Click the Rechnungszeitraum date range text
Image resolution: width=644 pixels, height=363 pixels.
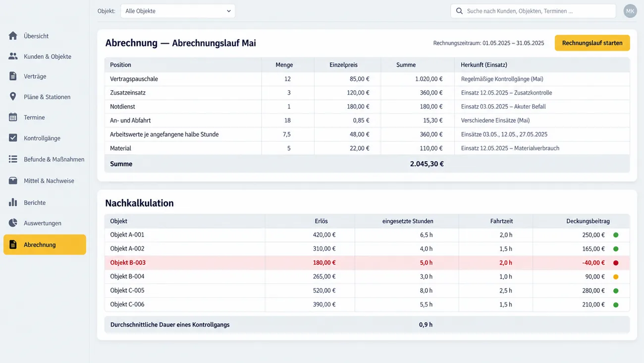pyautogui.click(x=488, y=43)
